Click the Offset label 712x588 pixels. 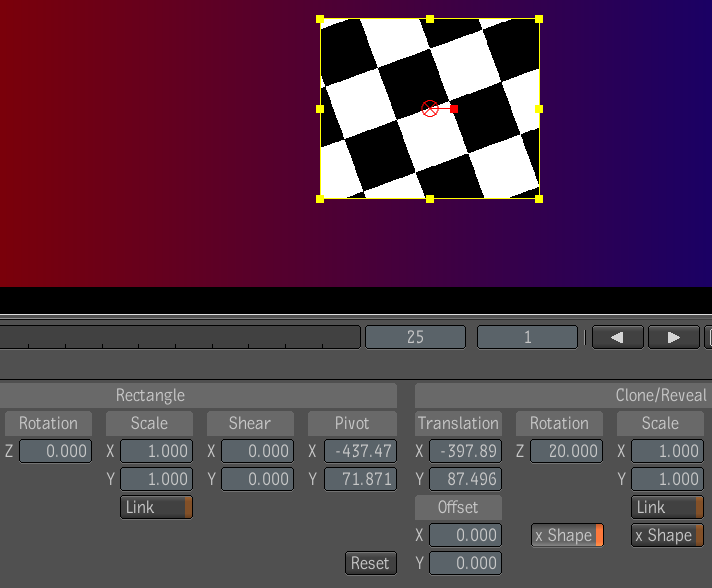(x=458, y=507)
